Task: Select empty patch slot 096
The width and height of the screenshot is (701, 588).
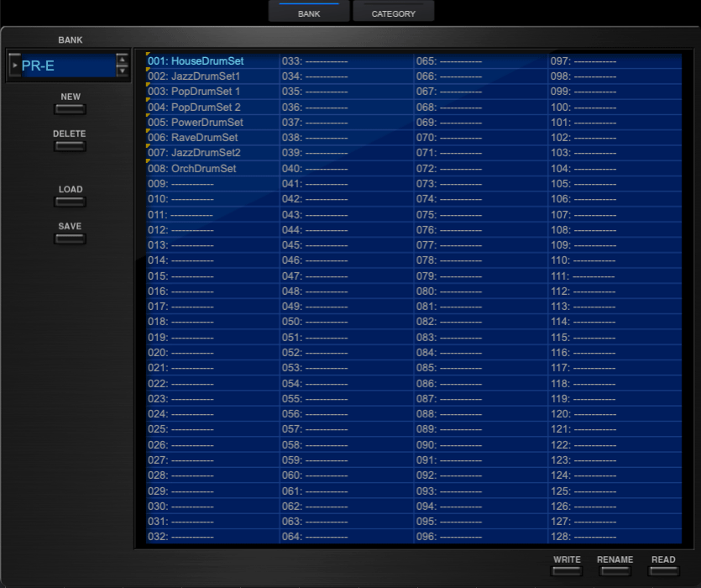Action: pos(481,537)
